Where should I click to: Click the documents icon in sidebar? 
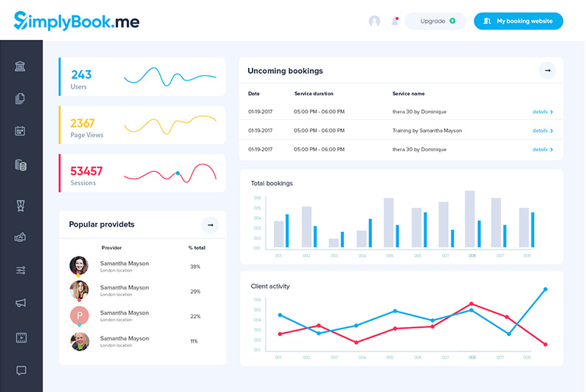tap(21, 99)
